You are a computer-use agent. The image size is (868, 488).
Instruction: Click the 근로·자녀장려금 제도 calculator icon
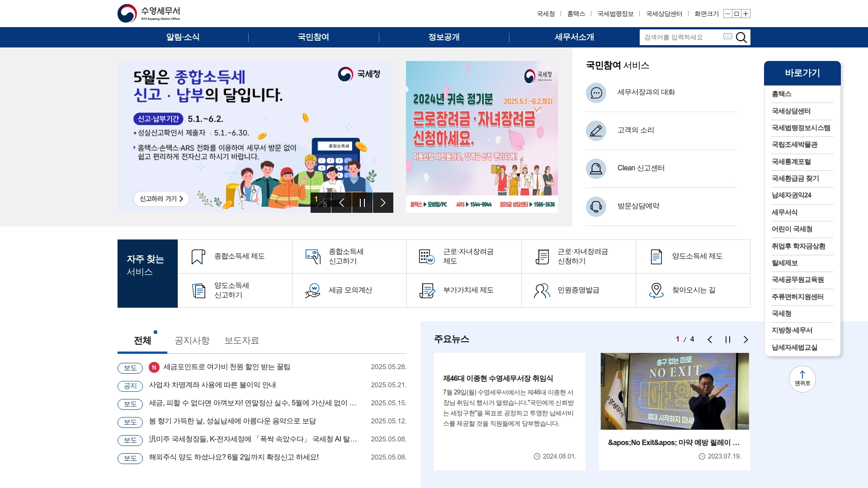(x=427, y=257)
